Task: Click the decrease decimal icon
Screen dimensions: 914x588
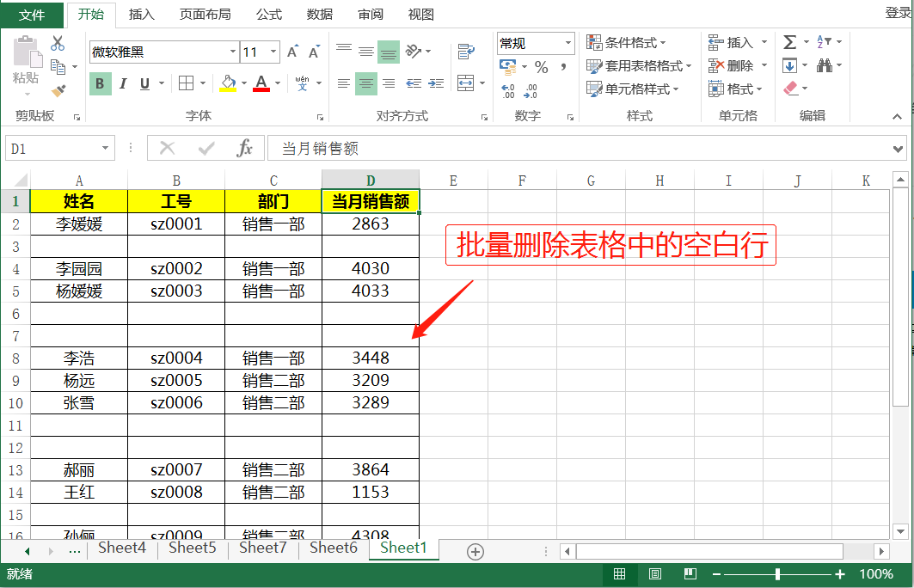Action: 531,91
